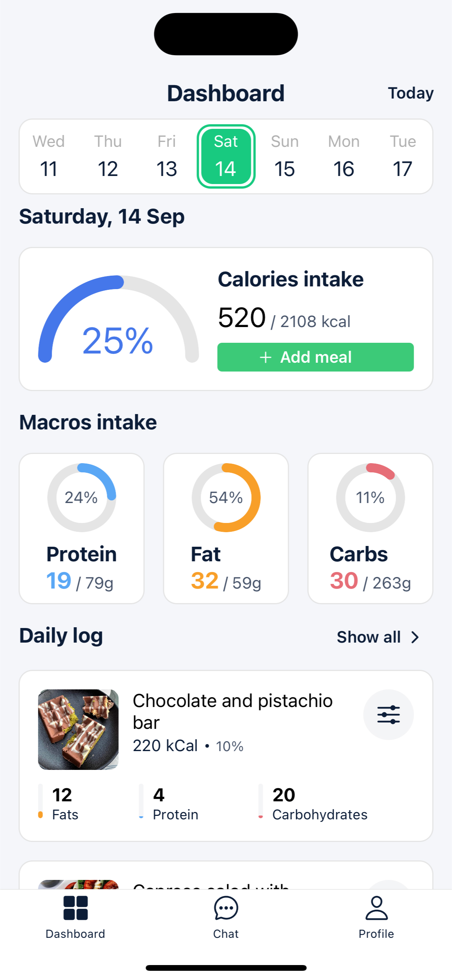Choose Mon 16 in the date row

pos(344,156)
